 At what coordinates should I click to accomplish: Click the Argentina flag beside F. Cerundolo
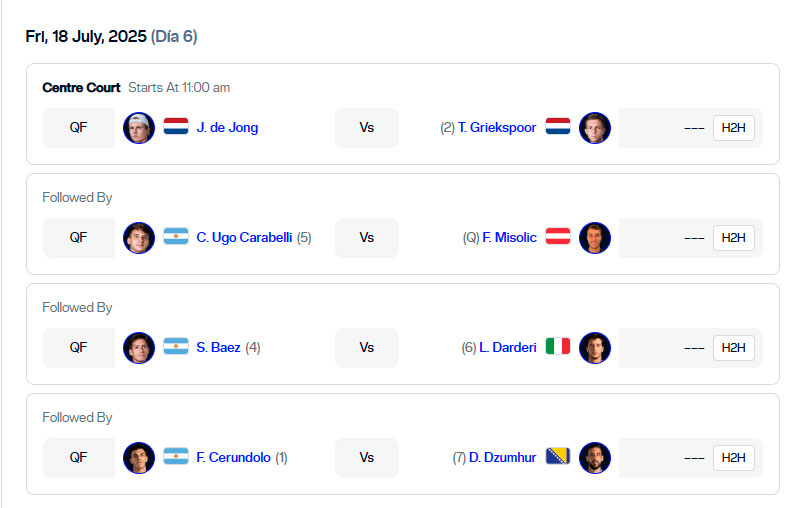point(176,456)
